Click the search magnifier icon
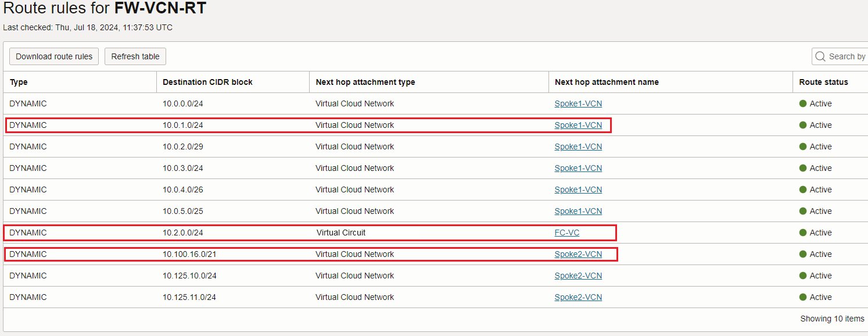This screenshot has width=868, height=336. pyautogui.click(x=820, y=56)
